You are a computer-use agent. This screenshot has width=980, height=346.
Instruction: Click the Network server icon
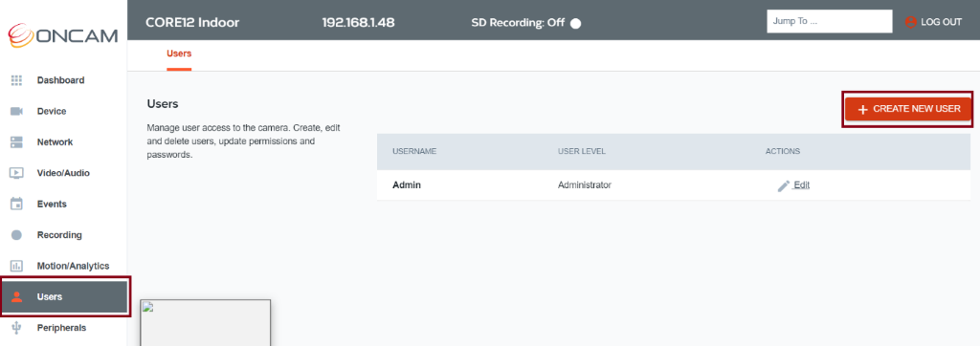click(x=17, y=141)
